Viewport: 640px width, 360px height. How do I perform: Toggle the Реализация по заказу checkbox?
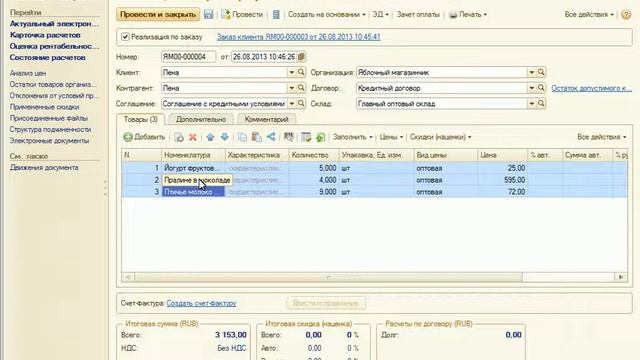click(x=125, y=37)
